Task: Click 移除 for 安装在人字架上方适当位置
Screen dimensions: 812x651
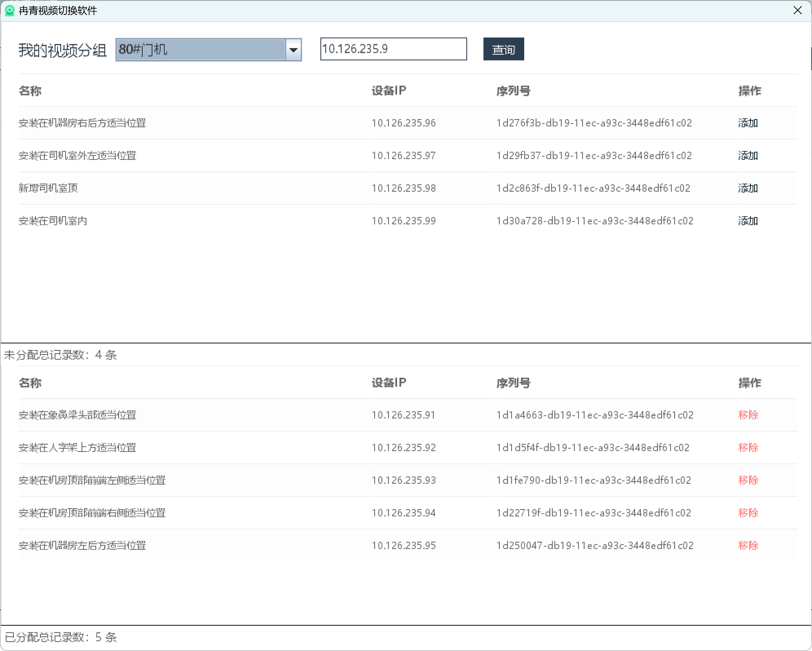Action: pyautogui.click(x=748, y=447)
